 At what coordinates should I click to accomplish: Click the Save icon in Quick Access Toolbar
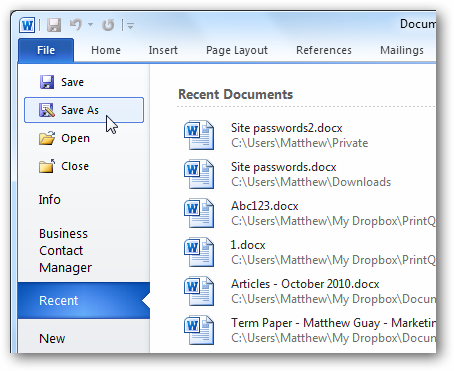point(54,25)
